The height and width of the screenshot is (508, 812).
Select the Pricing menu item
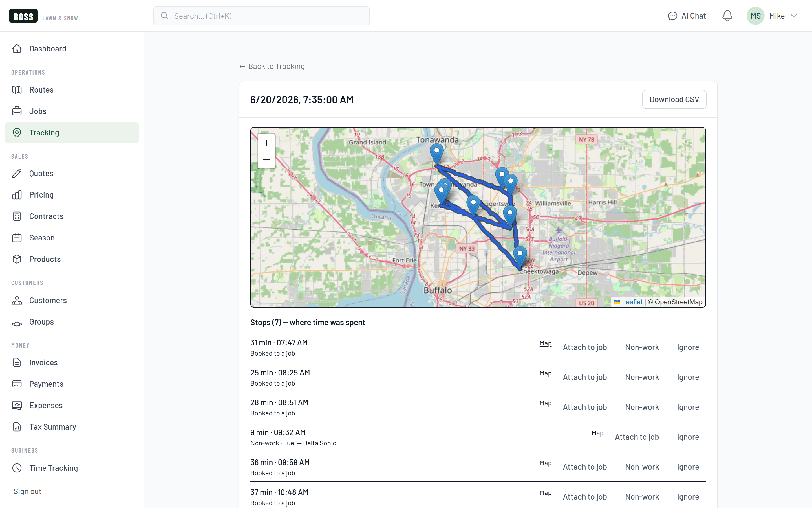[72, 195]
